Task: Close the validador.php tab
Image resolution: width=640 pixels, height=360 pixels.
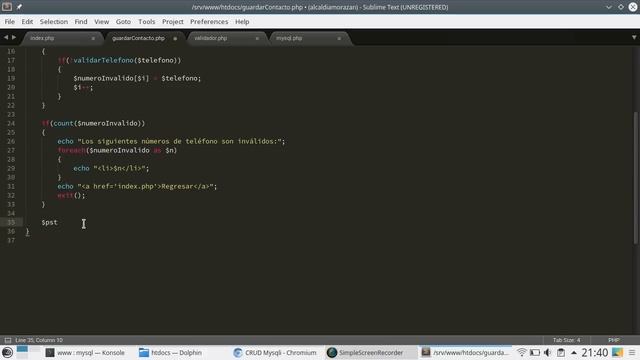Action: tap(257, 38)
